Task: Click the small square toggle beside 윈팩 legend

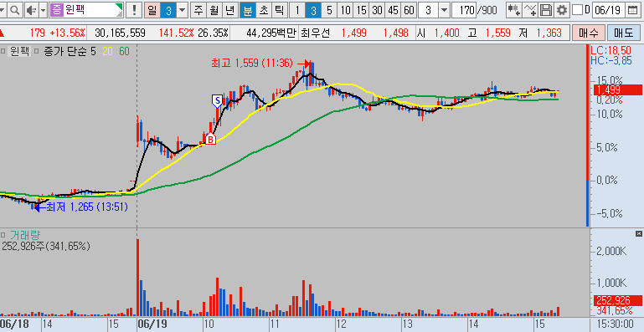Action: 3,52
